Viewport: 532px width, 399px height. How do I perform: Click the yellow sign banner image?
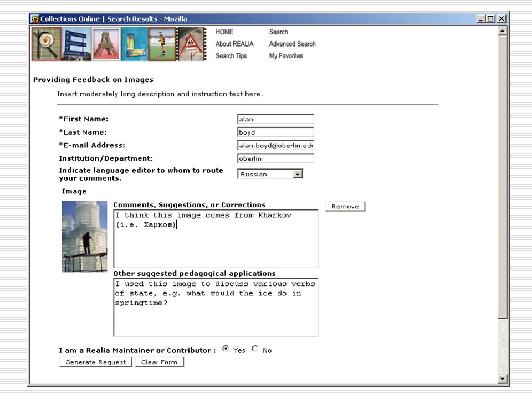[x=135, y=44]
